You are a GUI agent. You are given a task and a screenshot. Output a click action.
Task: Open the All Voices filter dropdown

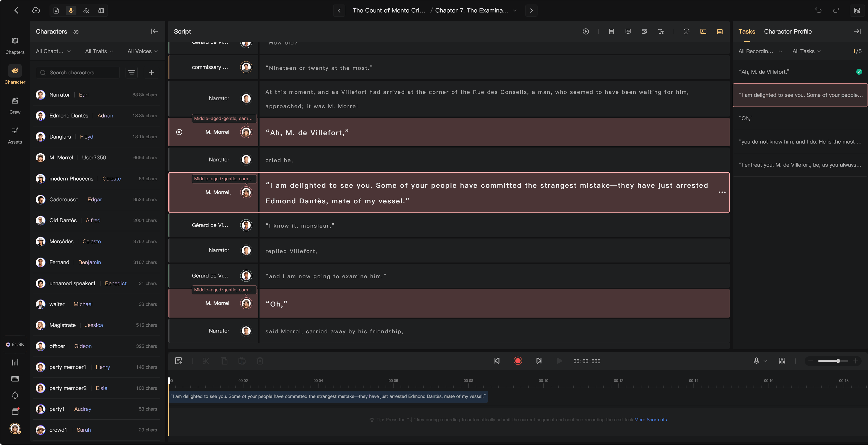click(143, 51)
